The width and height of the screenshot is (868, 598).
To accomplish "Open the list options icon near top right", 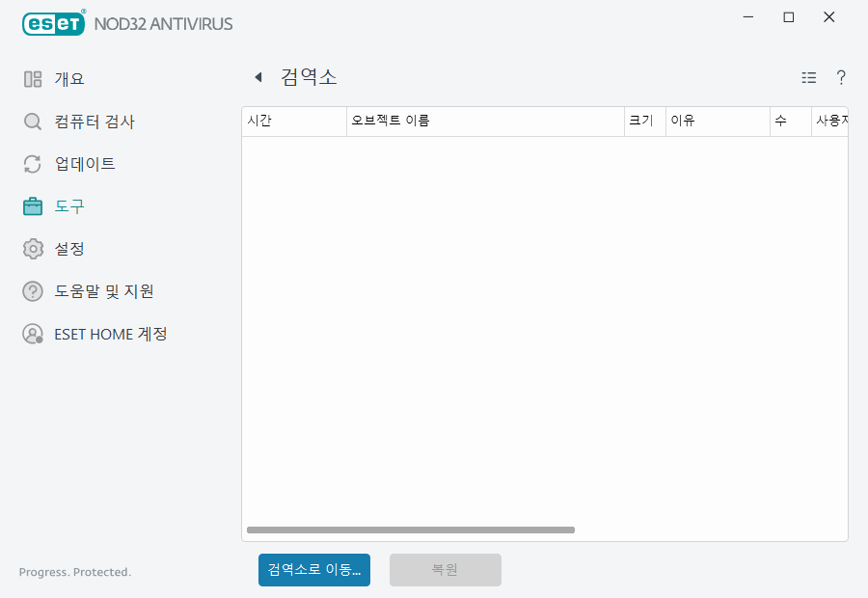I will click(808, 77).
